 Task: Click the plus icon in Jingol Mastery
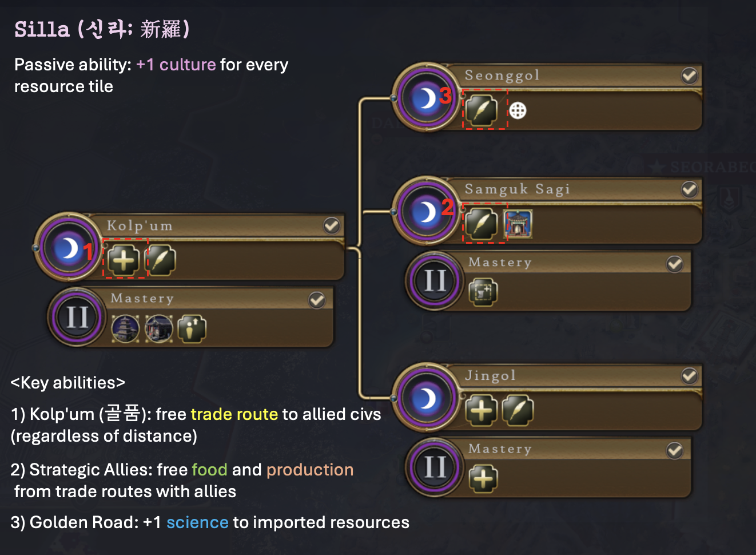coord(483,479)
